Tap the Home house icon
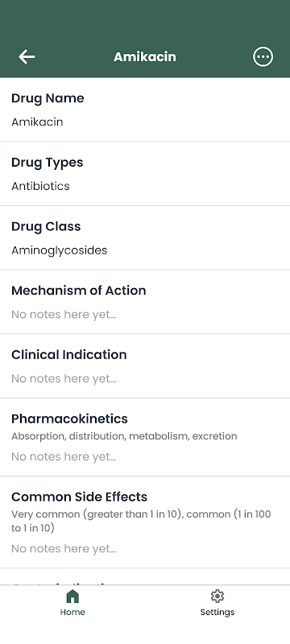The image size is (290, 644). point(72,596)
